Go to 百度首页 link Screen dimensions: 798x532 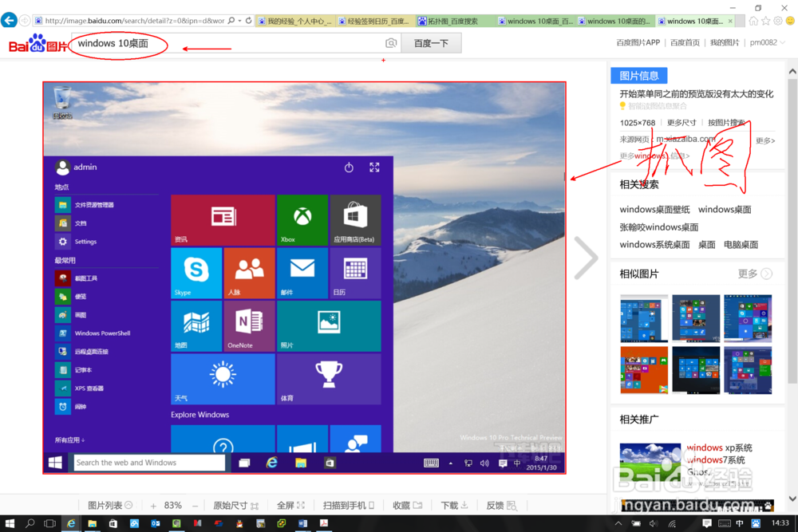(x=685, y=43)
